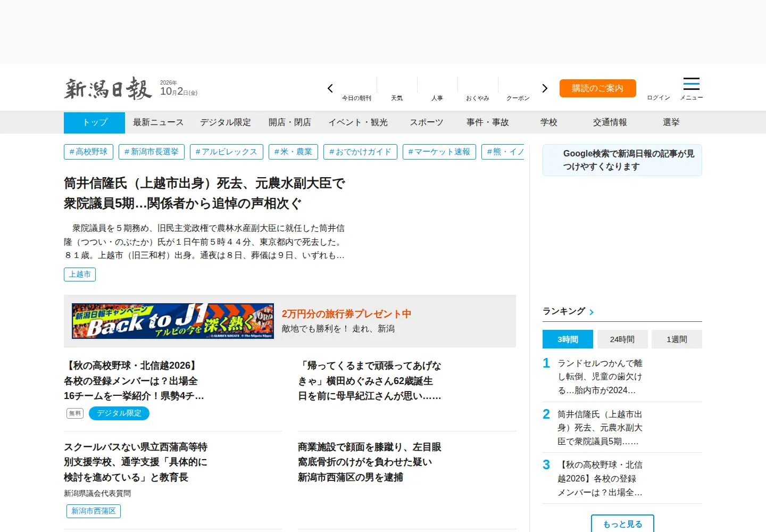This screenshot has height=532, width=766.
Task: Open the hamburger menu icon
Action: click(x=691, y=84)
